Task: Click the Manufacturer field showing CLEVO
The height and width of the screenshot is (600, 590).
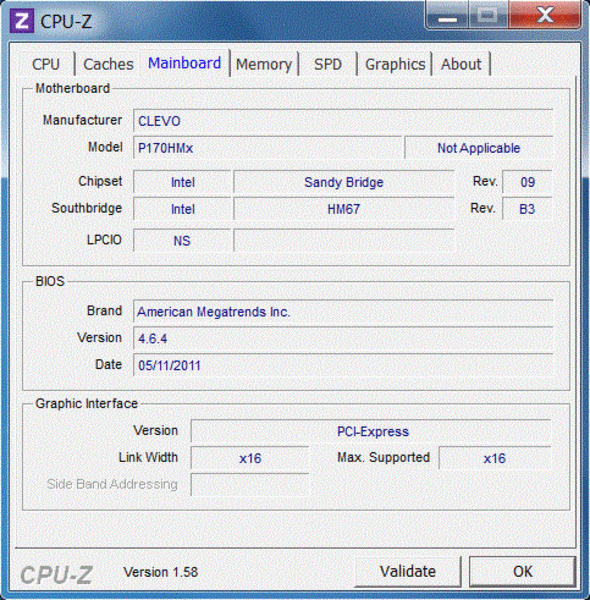Action: coord(343,121)
